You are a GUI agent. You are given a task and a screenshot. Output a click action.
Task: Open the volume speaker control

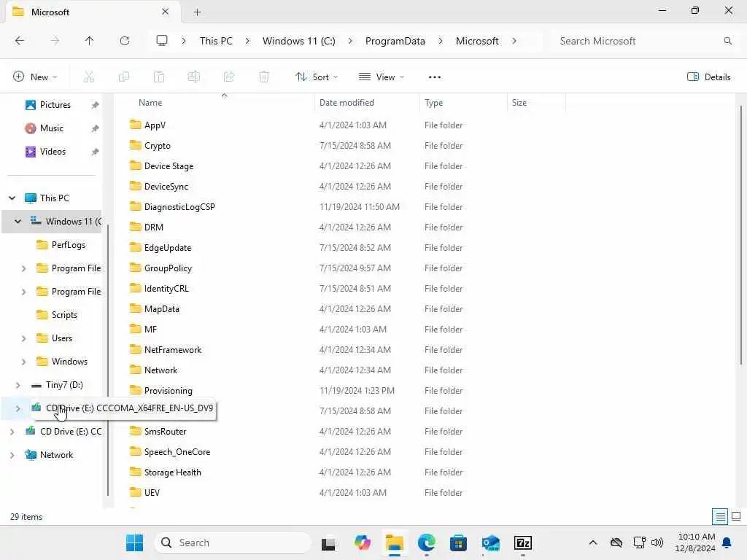657,542
